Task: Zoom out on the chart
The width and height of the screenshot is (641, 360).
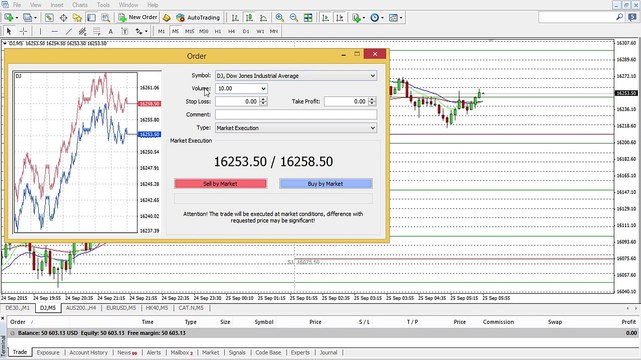Action: click(294, 18)
